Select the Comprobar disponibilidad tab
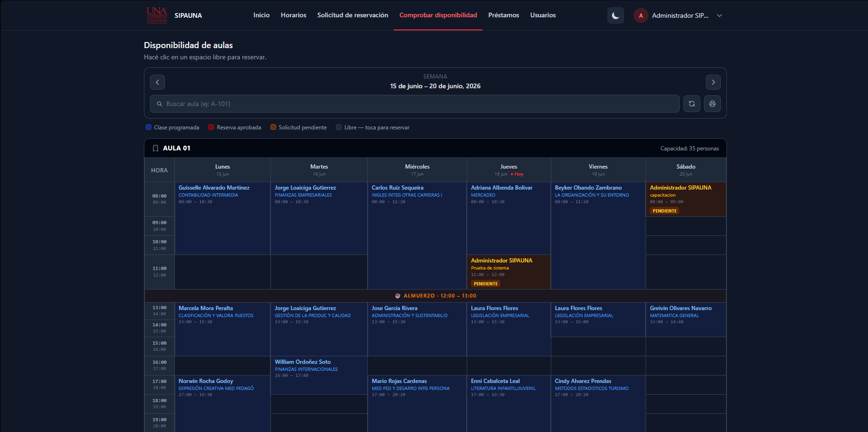Image resolution: width=868 pixels, height=432 pixels. point(438,15)
